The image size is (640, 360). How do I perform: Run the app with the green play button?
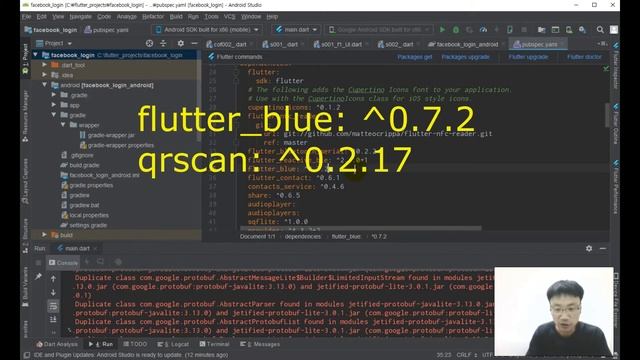(442, 30)
